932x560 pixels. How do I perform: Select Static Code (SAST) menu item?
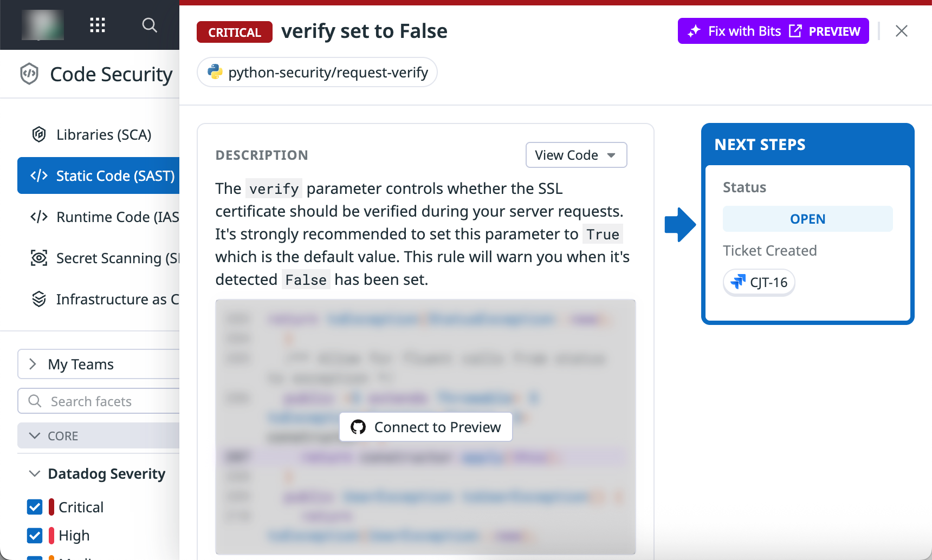pos(98,175)
